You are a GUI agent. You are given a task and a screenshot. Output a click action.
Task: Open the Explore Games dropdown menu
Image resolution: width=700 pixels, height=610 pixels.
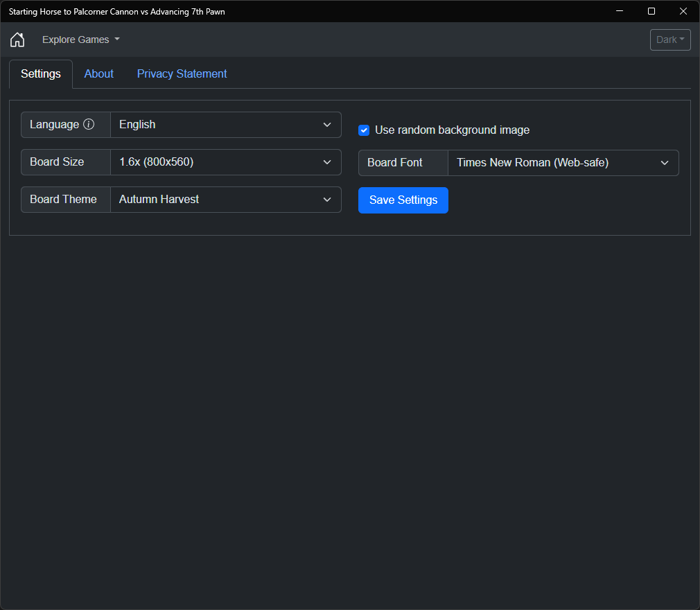coord(81,40)
